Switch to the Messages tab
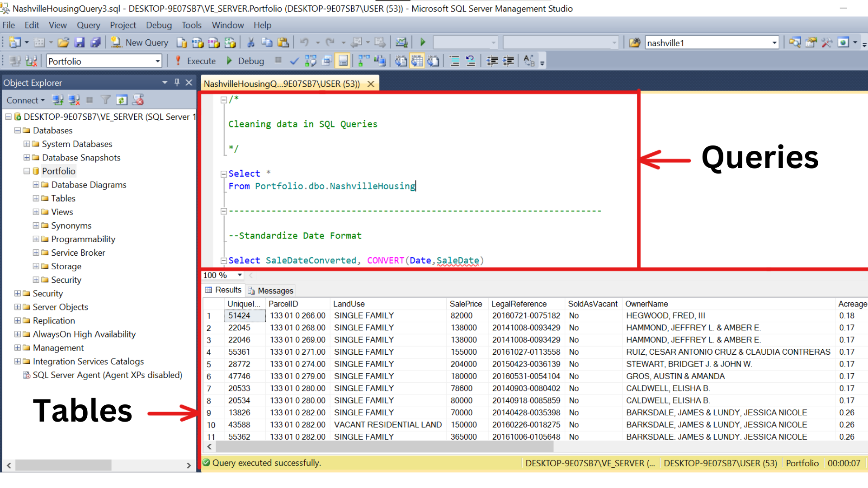Screen dimensions: 868x488 [x=270, y=291]
